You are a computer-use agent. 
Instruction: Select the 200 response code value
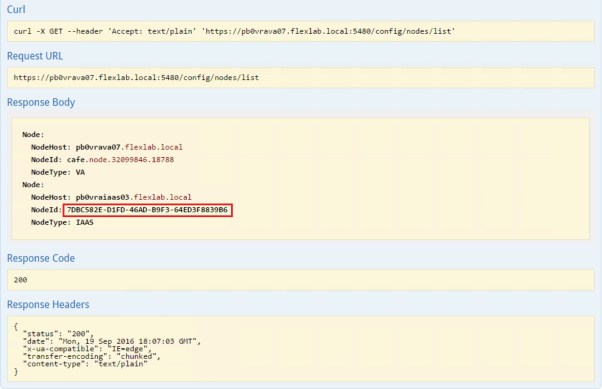coord(20,280)
